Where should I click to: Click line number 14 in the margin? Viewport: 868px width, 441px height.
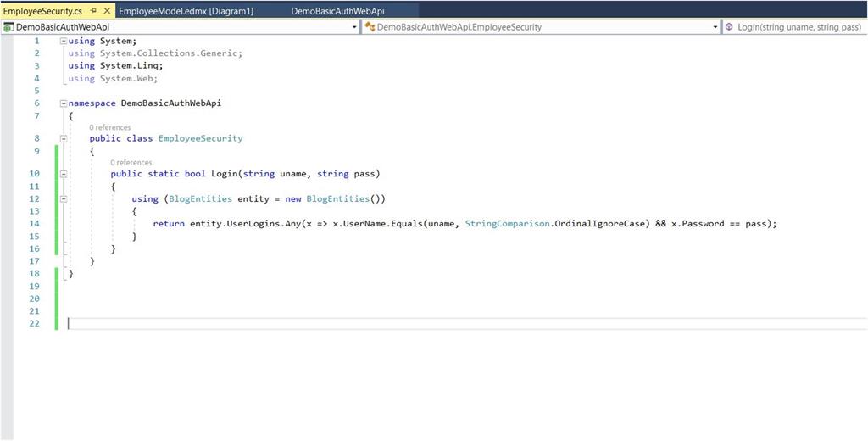[34, 224]
